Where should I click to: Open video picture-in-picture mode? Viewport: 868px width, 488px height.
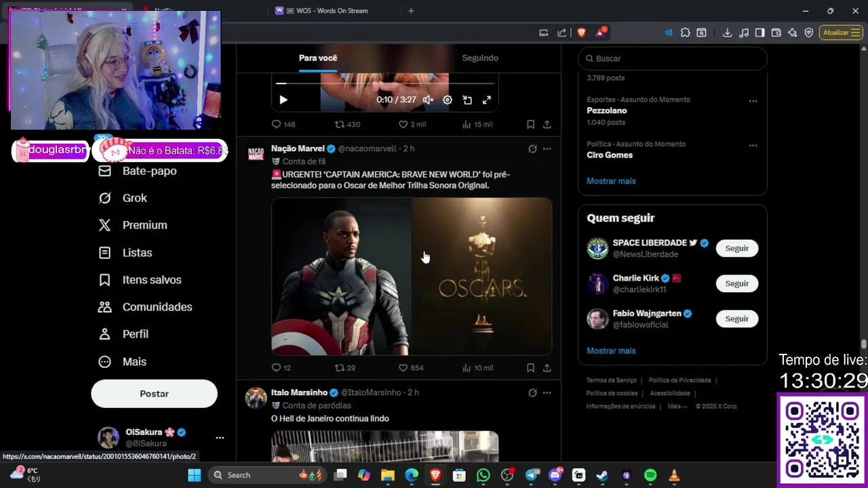[x=467, y=100]
